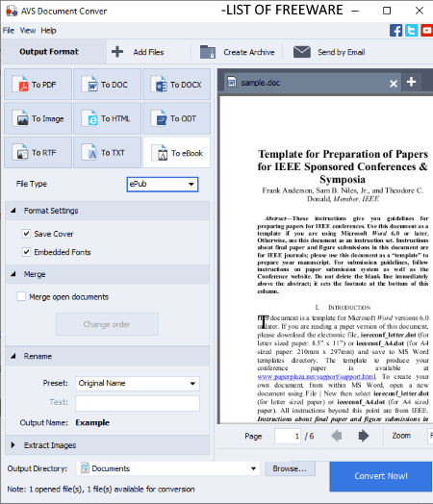Toggle the Save Cover checkbox
Screen dimensions: 433x504
pos(26,234)
